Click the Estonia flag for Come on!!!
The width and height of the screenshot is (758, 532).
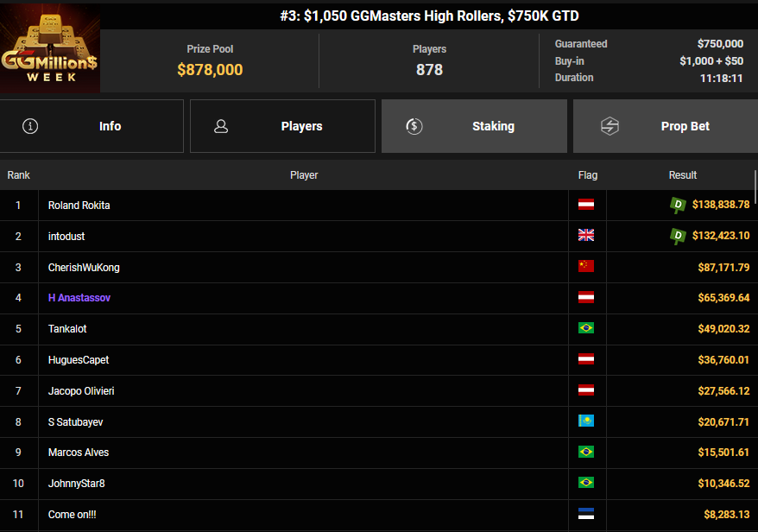(586, 514)
